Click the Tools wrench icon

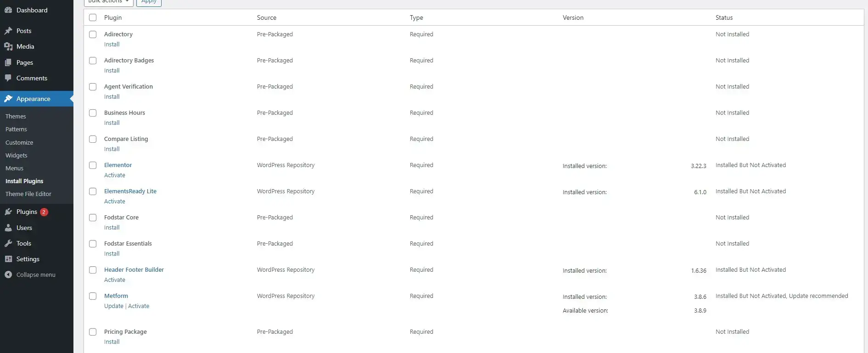coord(8,243)
